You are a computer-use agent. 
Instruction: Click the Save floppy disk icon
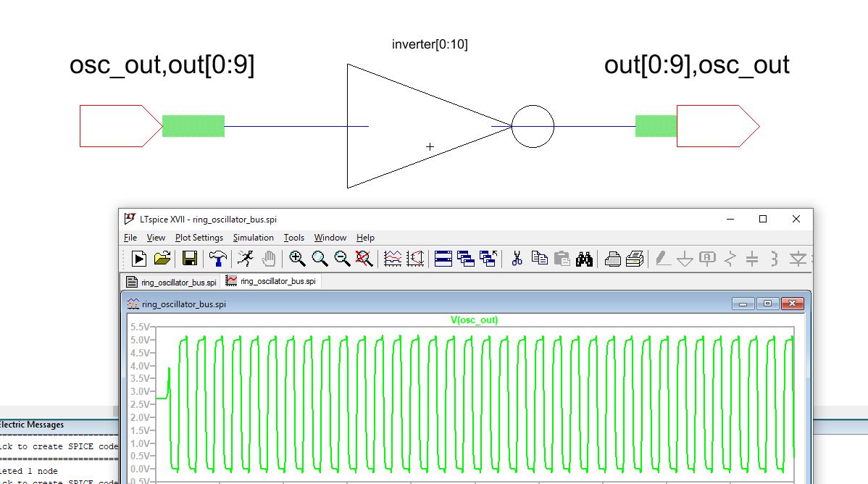(x=190, y=258)
